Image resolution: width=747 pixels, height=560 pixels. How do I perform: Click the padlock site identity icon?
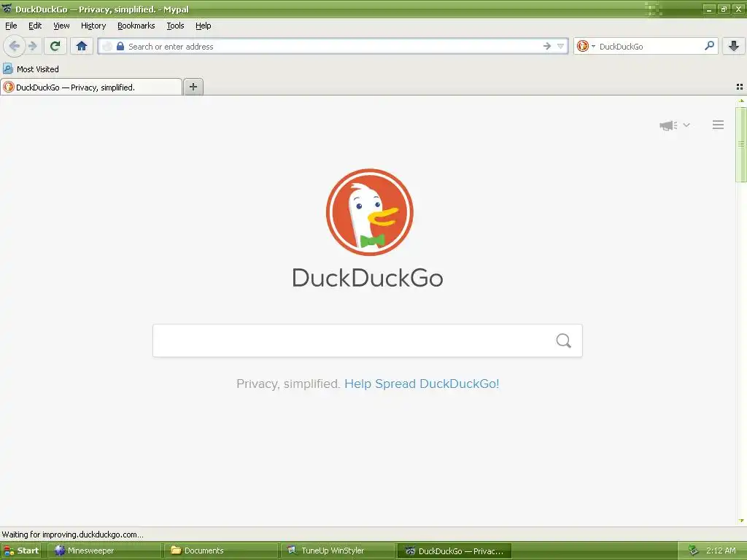[120, 46]
